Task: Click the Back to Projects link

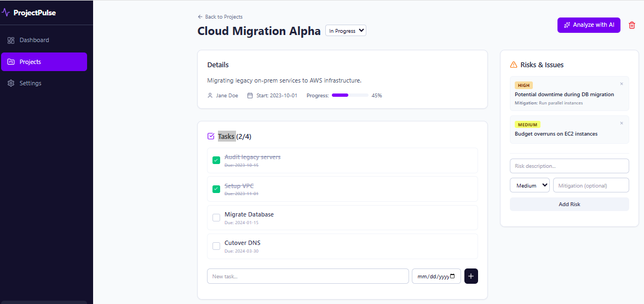Action: (x=220, y=17)
